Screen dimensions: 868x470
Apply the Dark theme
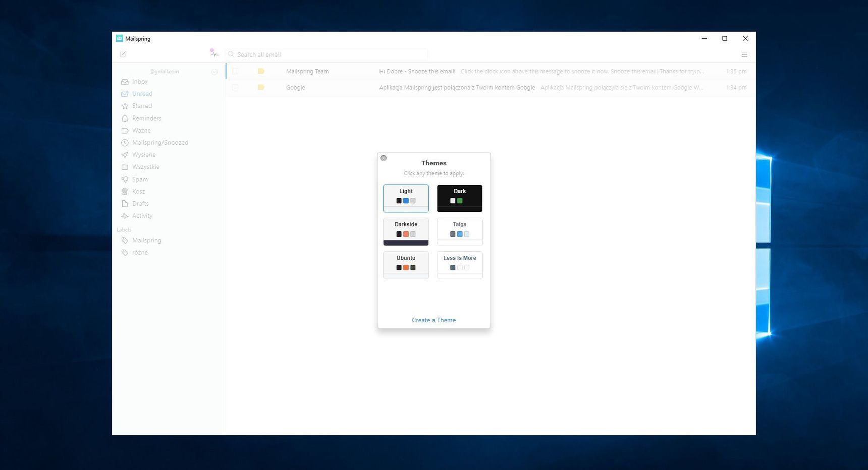pyautogui.click(x=460, y=198)
